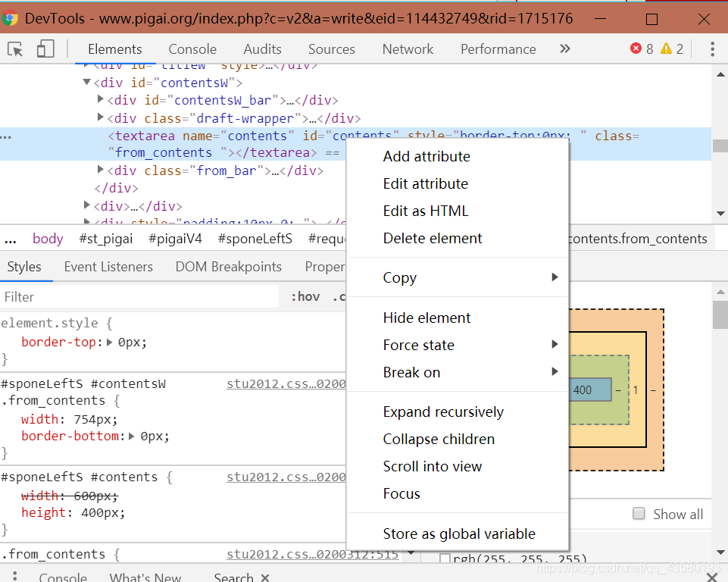Open stu2012.css…0200312:515 source link
This screenshot has width=728, height=582.
point(312,554)
